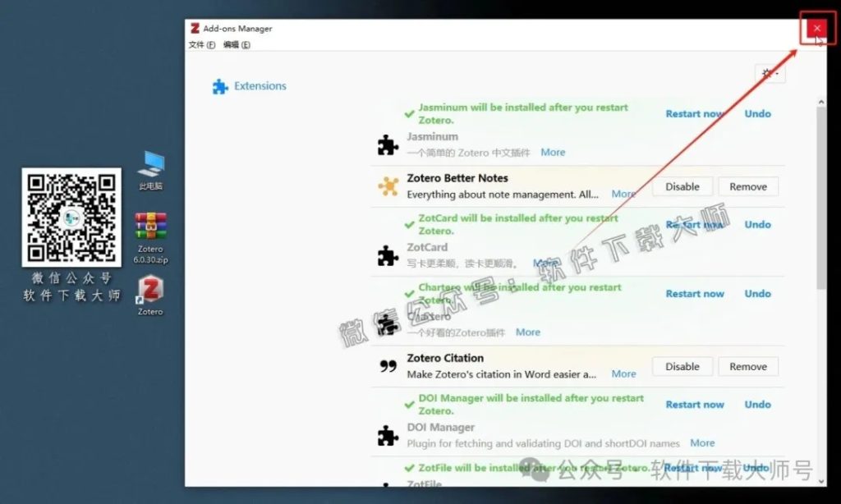Open the 编辑 menu

click(x=232, y=45)
